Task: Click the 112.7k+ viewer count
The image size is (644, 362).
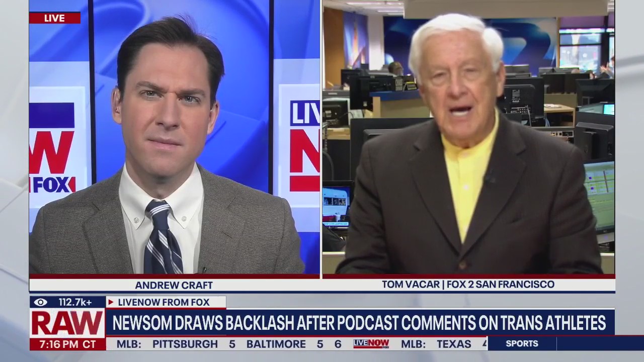Action: (75, 302)
